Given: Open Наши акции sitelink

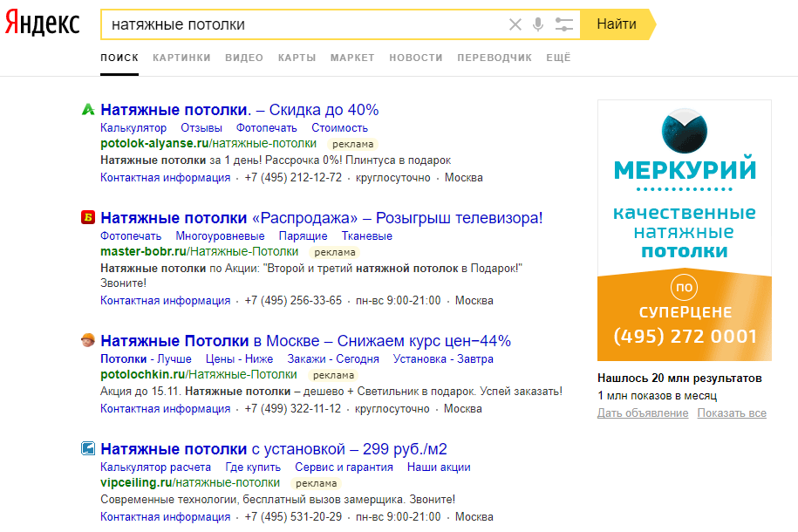Looking at the screenshot, I should [x=439, y=467].
